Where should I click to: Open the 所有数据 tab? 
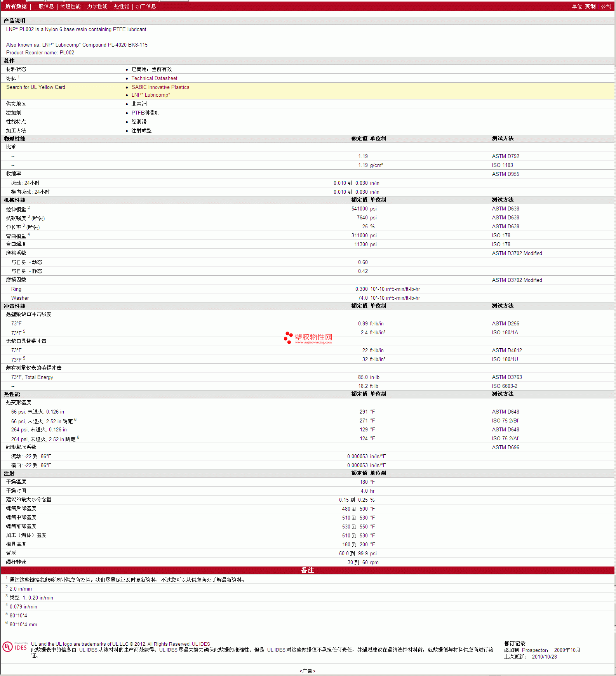(x=16, y=7)
